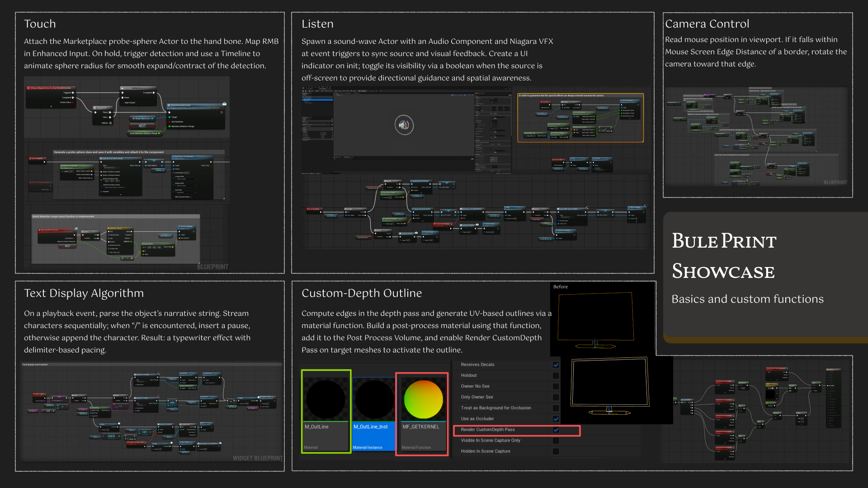868x488 pixels.
Task: Disable the Receives Decals checkbox
Action: click(x=556, y=365)
